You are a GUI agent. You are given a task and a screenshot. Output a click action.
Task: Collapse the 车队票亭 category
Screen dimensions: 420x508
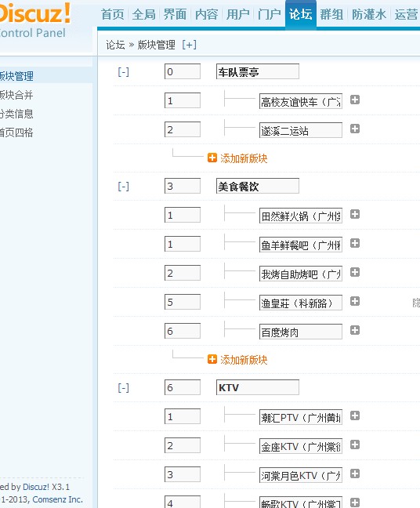tap(123, 71)
